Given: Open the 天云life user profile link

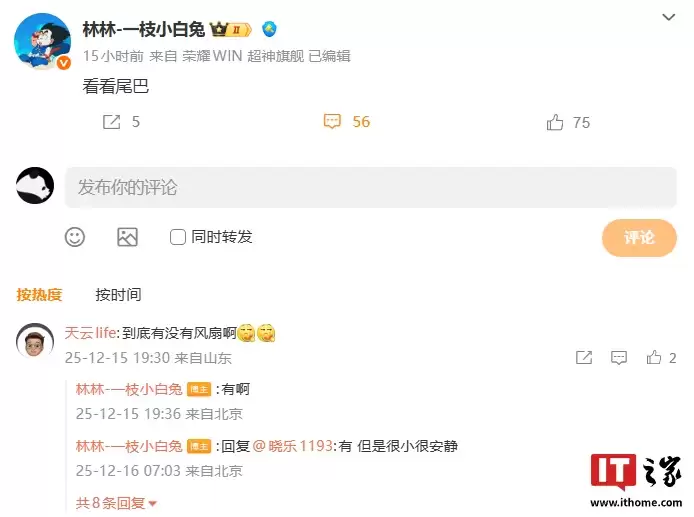Looking at the screenshot, I should tap(90, 333).
